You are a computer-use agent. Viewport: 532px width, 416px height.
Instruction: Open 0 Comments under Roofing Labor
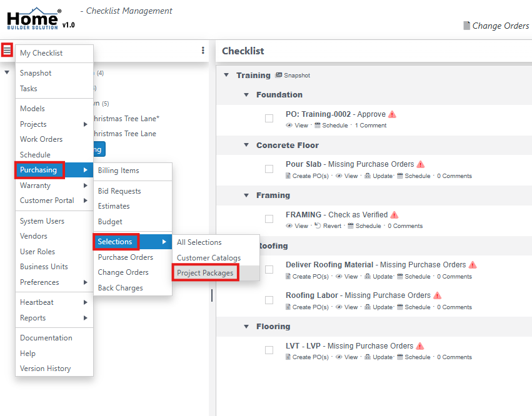pos(454,307)
